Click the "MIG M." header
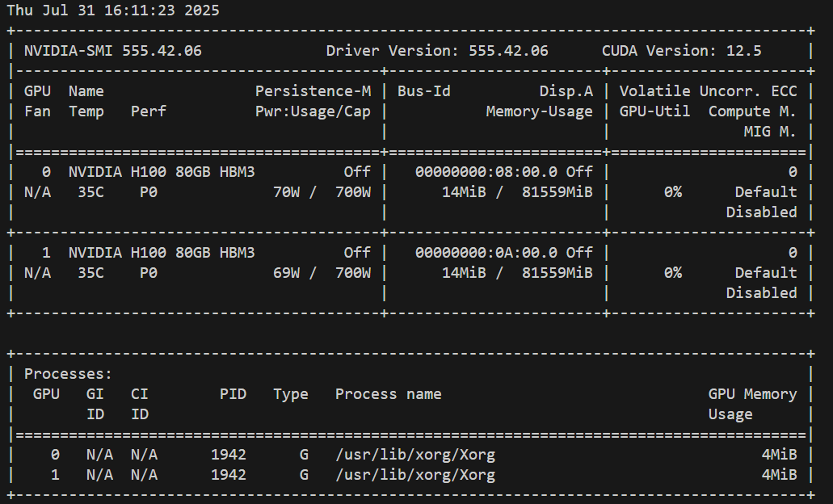The image size is (833, 504). [770, 132]
